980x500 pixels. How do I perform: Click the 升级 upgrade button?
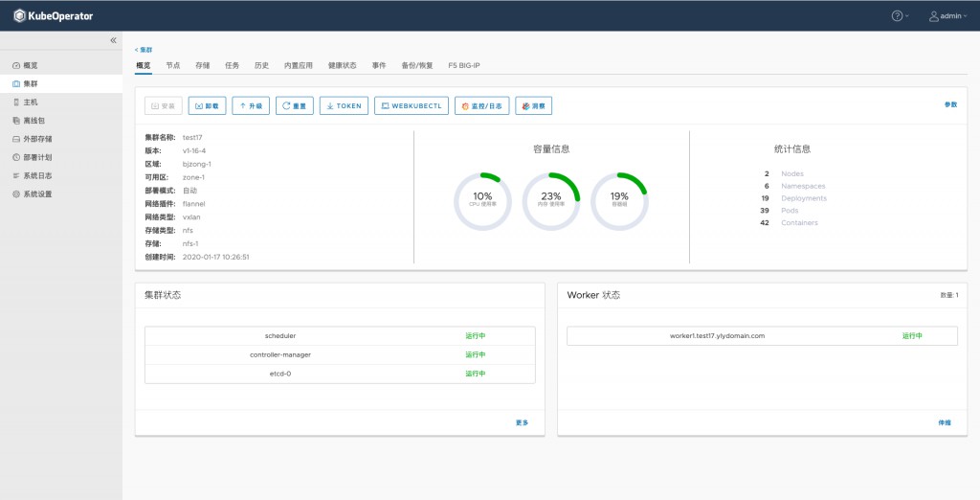click(251, 105)
